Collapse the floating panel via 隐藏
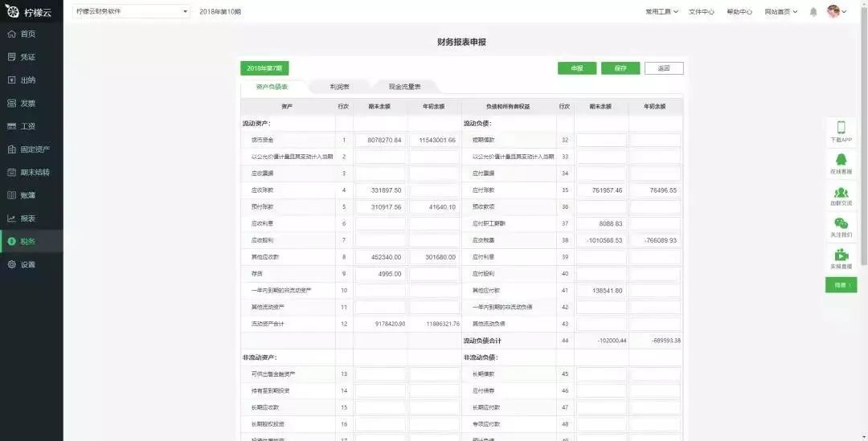This screenshot has width=868, height=441. point(841,285)
